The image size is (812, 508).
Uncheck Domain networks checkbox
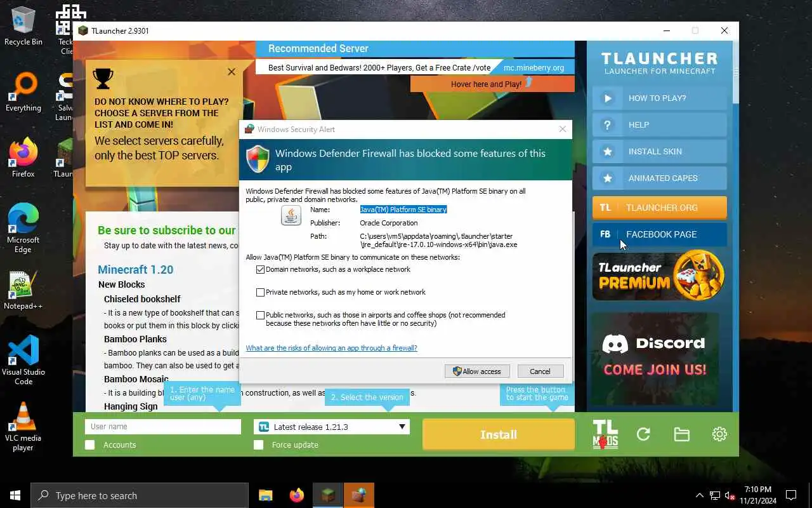pyautogui.click(x=260, y=269)
